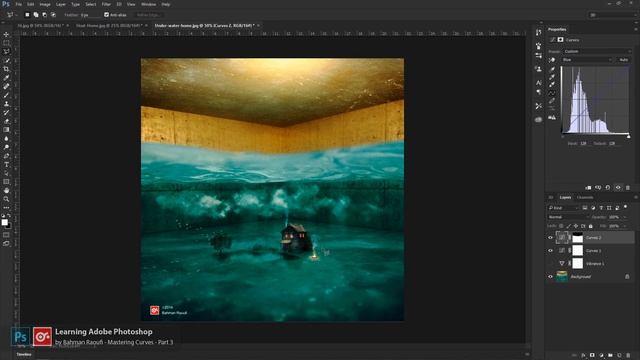The width and height of the screenshot is (640, 360).
Task: Hide the Curves 2 layer
Action: pyautogui.click(x=550, y=238)
